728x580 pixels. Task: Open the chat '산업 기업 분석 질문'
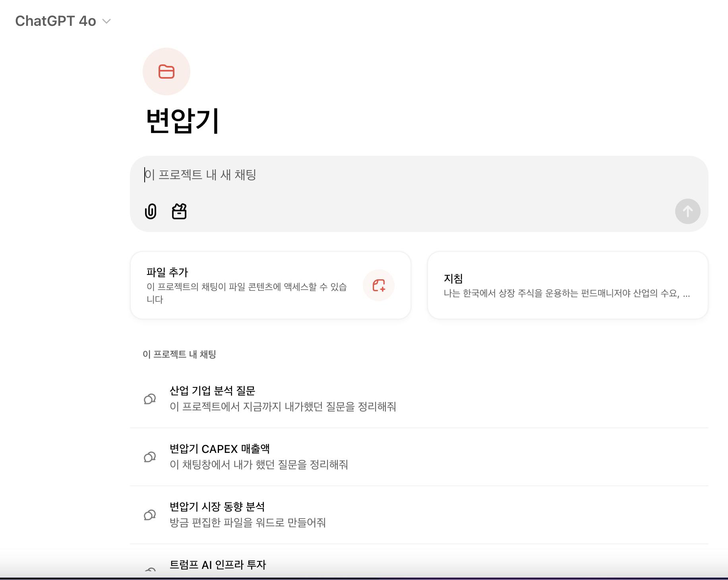tap(419, 399)
